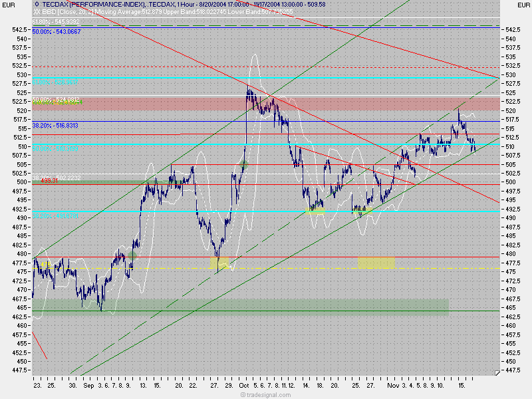Click the chart icon before TECDAX title
The image size is (532, 399).
(37, 4)
